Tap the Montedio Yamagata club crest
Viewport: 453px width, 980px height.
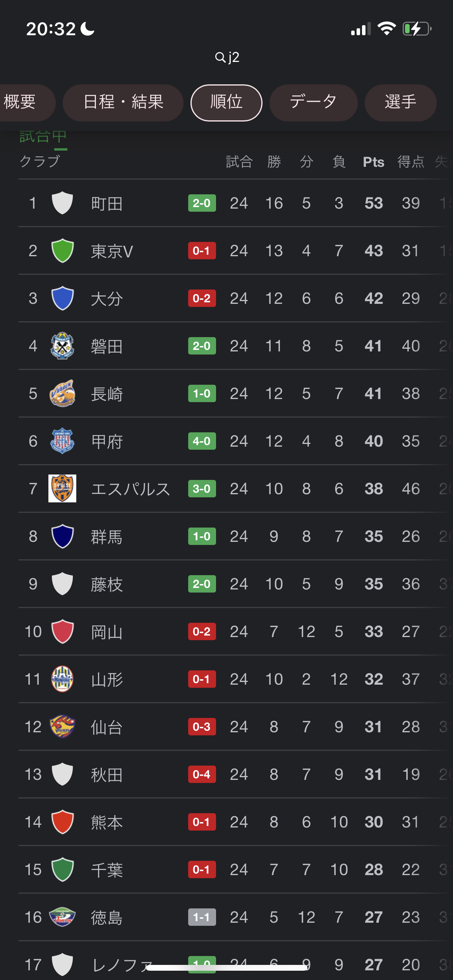[62, 679]
